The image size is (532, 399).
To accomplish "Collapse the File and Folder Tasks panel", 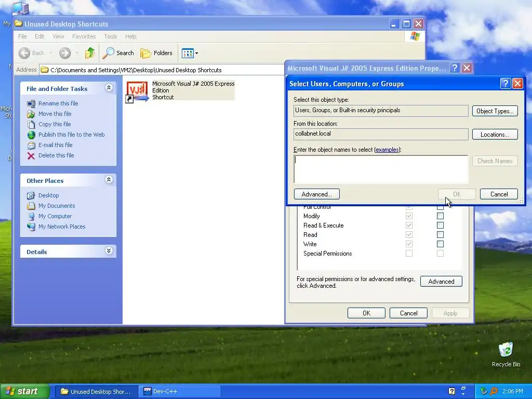I will pyautogui.click(x=109, y=88).
